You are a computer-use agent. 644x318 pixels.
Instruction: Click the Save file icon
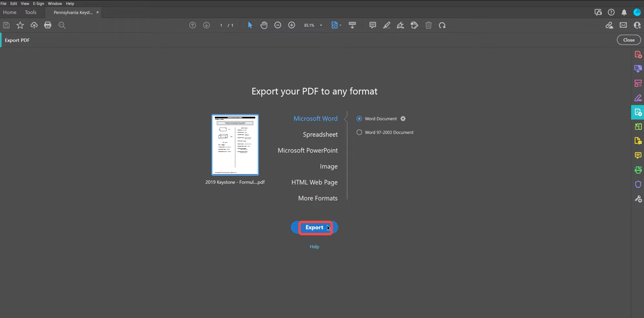point(6,25)
